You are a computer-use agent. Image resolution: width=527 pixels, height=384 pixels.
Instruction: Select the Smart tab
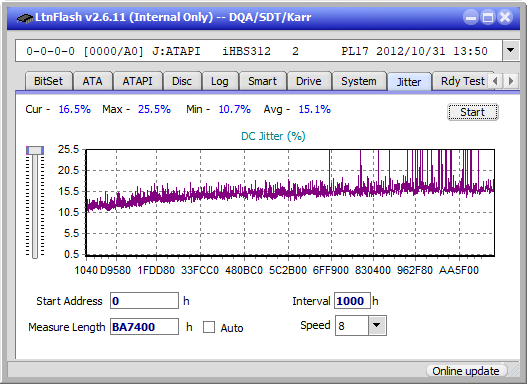[262, 81]
